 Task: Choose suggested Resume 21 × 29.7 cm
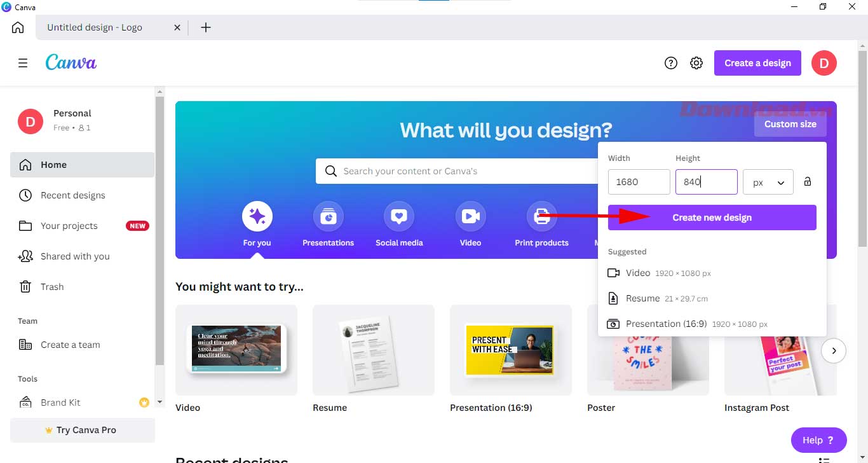(712, 298)
